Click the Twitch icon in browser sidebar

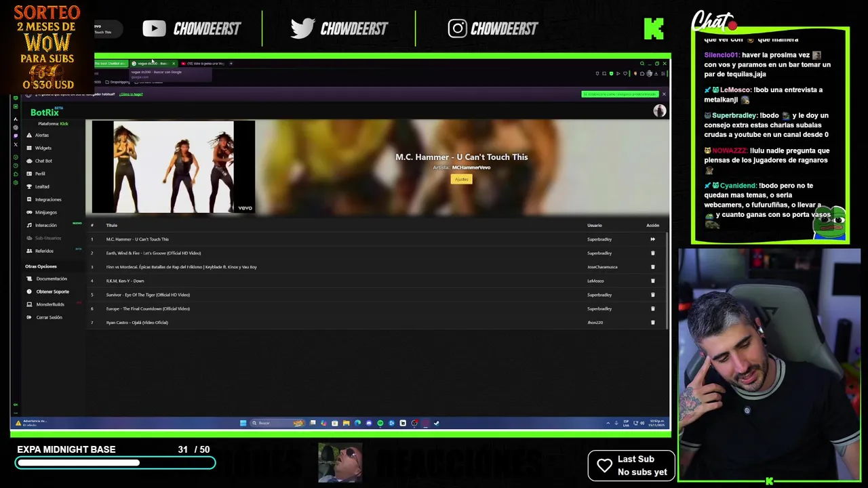[x=16, y=136]
